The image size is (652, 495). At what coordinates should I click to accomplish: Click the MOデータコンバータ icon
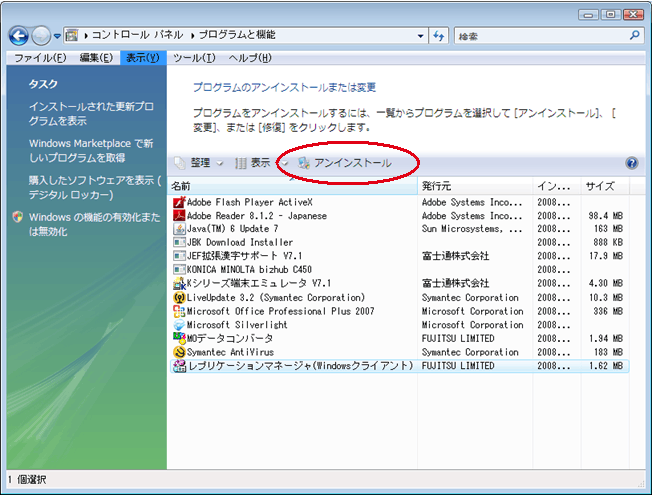[x=179, y=338]
